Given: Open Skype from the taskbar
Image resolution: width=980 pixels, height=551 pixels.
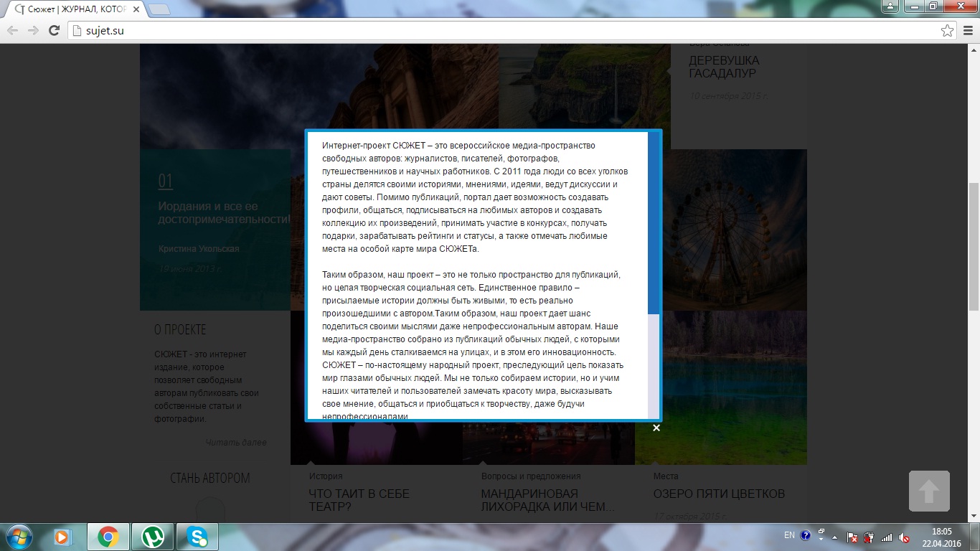Looking at the screenshot, I should click(197, 536).
